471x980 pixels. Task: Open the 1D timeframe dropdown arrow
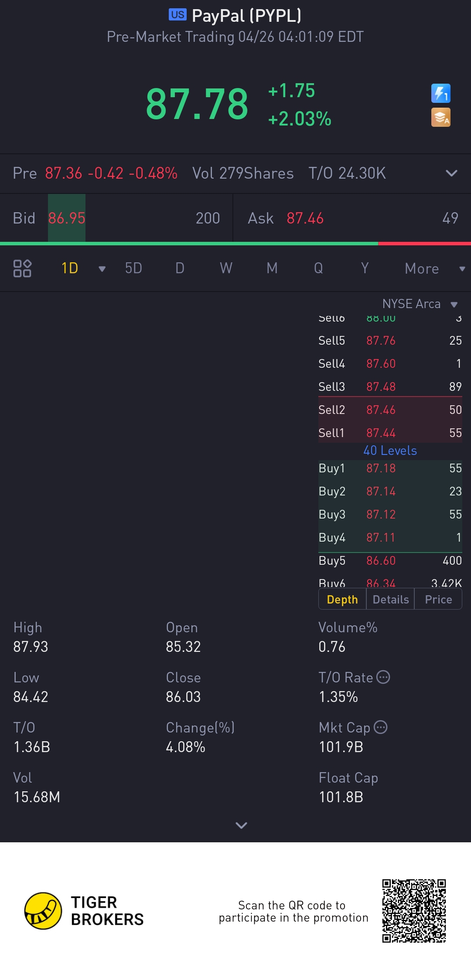pyautogui.click(x=102, y=269)
